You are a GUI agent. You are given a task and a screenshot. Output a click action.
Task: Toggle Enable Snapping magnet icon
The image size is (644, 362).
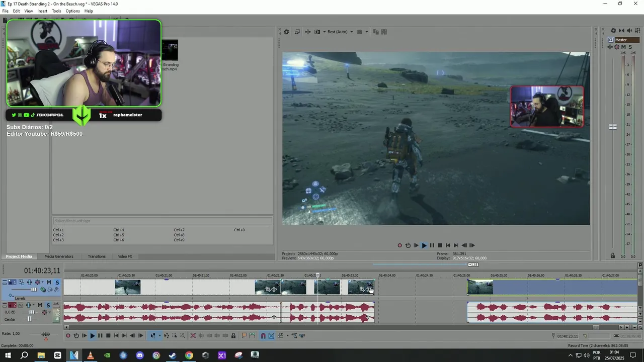(x=263, y=335)
